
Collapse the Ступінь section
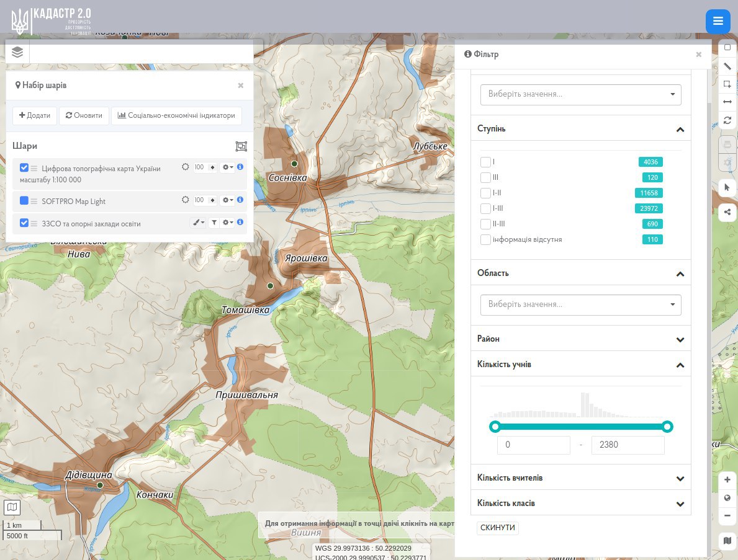coord(680,130)
